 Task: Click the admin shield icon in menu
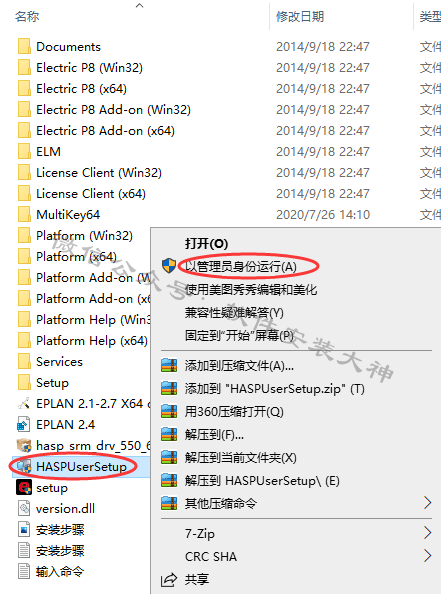169,266
